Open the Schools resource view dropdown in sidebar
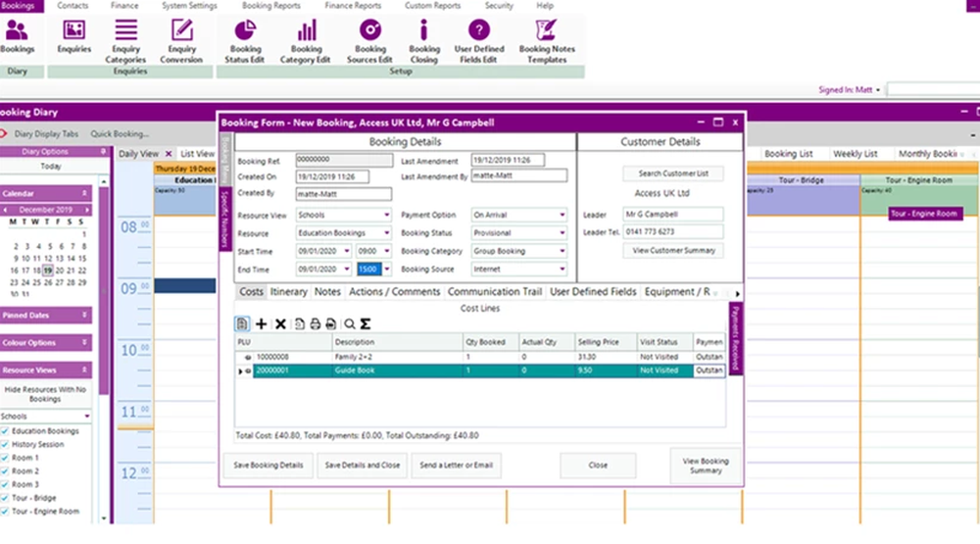The width and height of the screenshot is (980, 544). [x=87, y=416]
